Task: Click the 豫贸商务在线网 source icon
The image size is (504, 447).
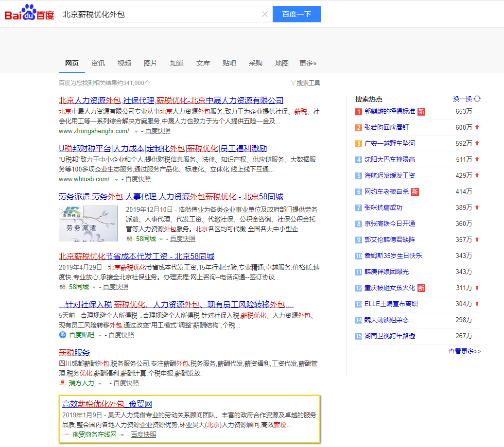Action: [x=66, y=434]
